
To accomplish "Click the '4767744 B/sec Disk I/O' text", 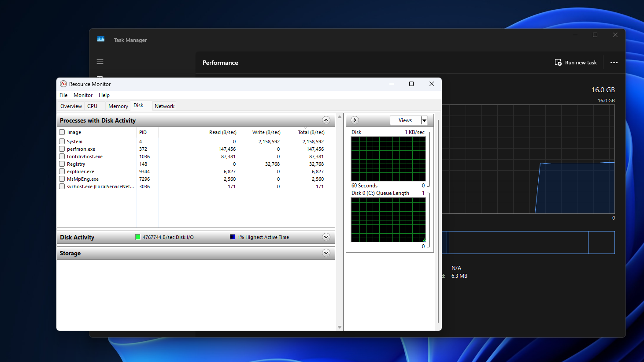I will (168, 237).
